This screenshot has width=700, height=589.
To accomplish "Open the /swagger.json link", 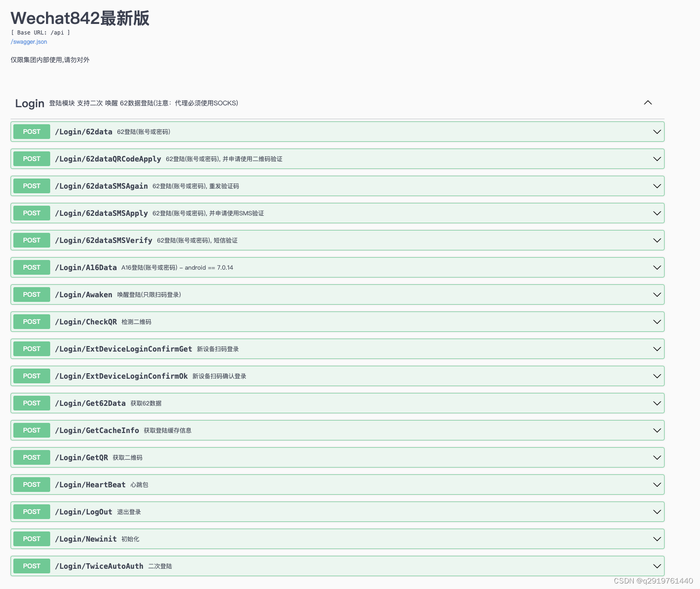I will [29, 42].
